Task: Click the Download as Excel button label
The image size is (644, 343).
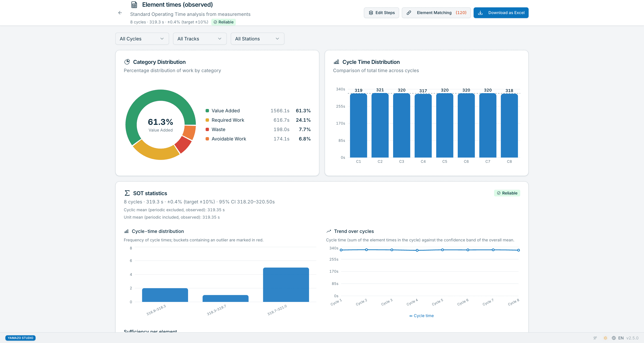Action: (x=506, y=13)
